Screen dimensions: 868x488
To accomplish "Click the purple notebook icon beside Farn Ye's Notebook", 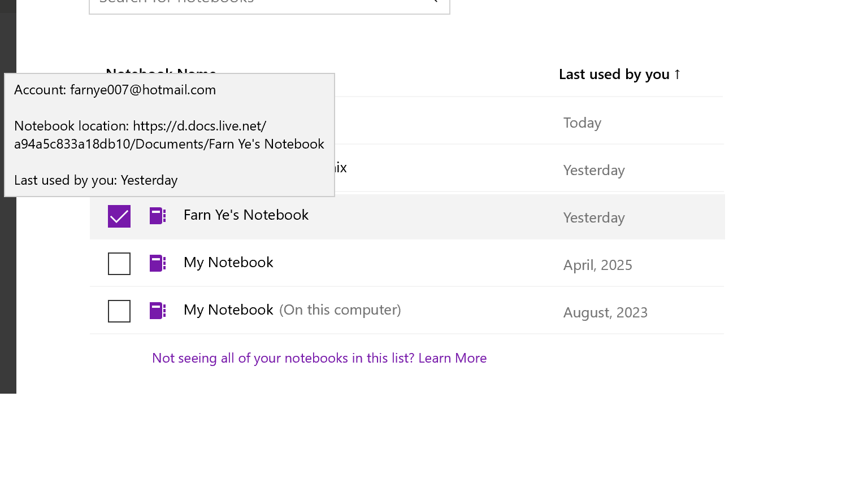I will [x=157, y=215].
